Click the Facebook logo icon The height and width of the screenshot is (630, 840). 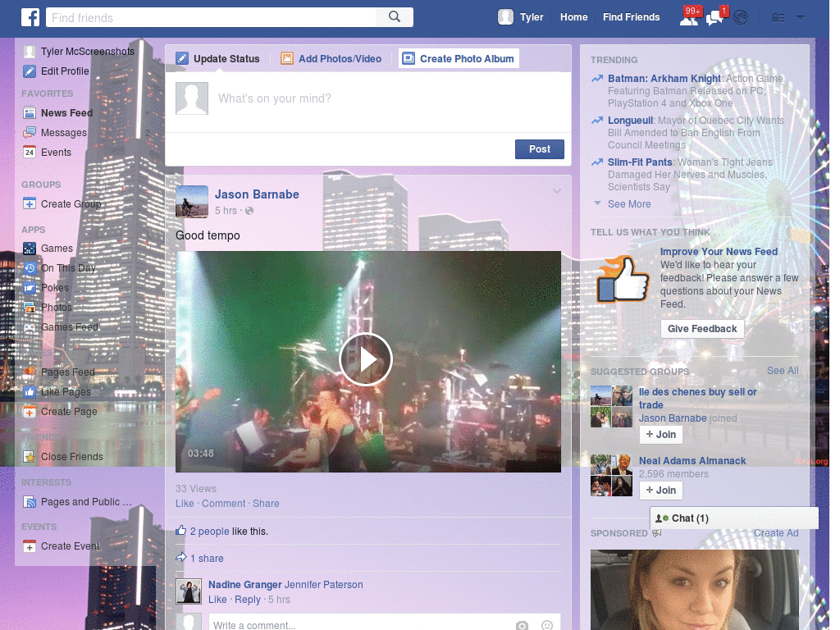point(30,17)
